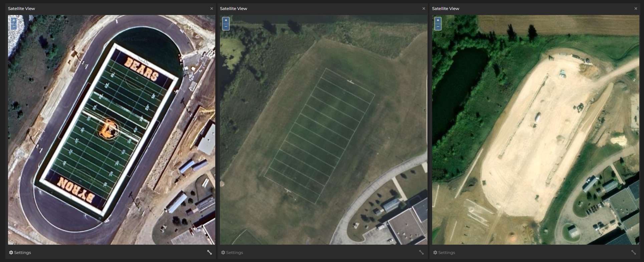Click resize handle icon of right satellite panel
The height and width of the screenshot is (262, 644).
click(x=633, y=252)
